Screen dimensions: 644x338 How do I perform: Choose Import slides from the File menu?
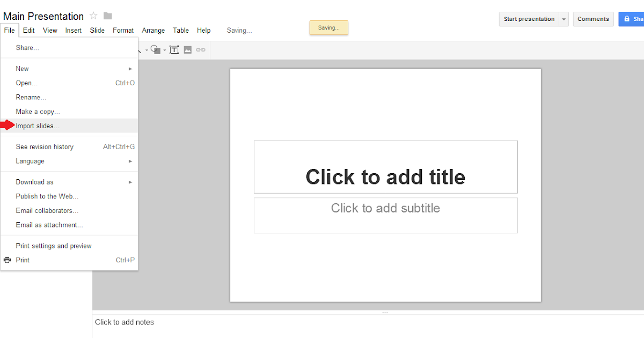coord(38,125)
